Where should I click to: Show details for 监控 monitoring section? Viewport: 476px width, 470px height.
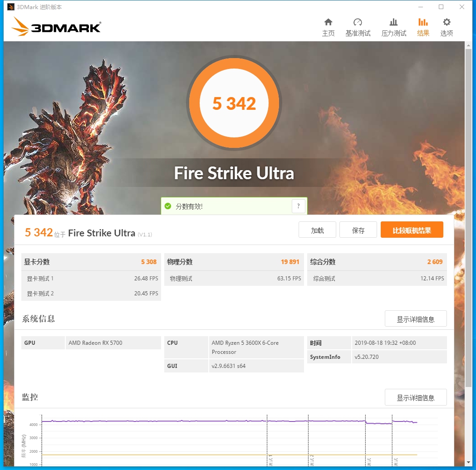(416, 397)
